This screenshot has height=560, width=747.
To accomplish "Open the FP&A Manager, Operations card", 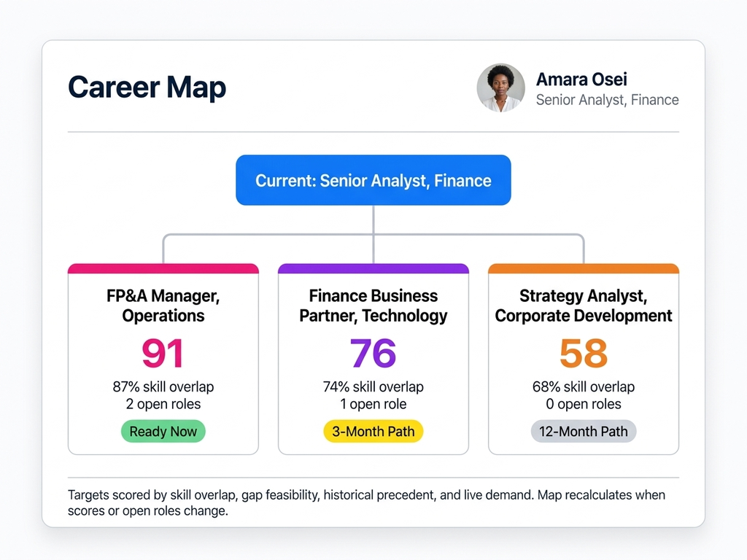I will 163,306.
